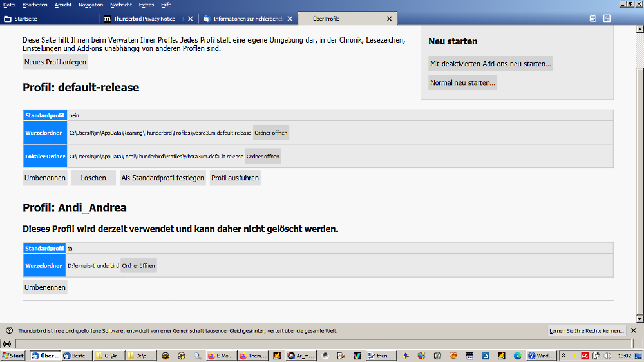This screenshot has width=644, height=362.
Task: Close the Thunderbird Privacy Notice tab
Action: [x=190, y=19]
